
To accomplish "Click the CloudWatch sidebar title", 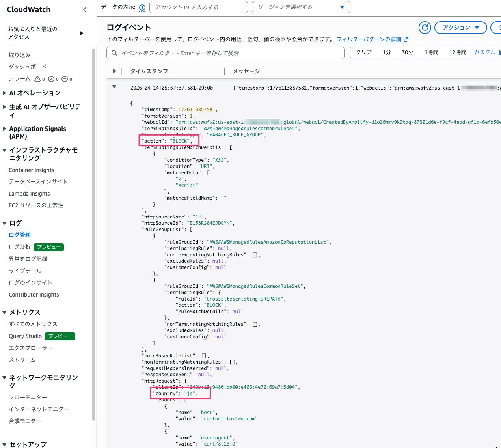I will pos(29,10).
